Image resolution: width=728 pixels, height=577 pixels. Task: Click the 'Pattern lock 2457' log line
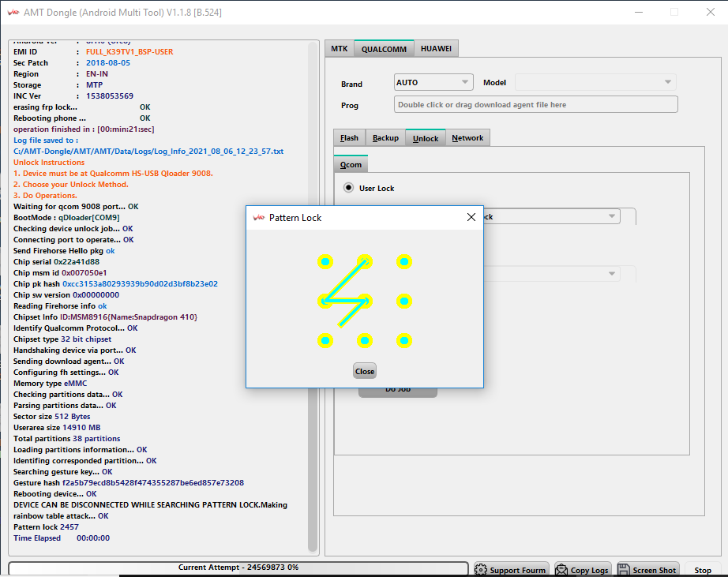pos(46,526)
